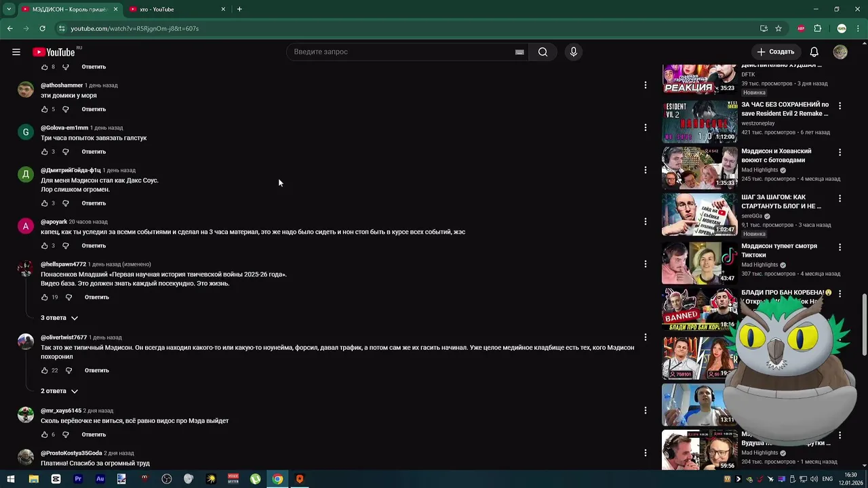Start voice search with microphone icon

(574, 52)
